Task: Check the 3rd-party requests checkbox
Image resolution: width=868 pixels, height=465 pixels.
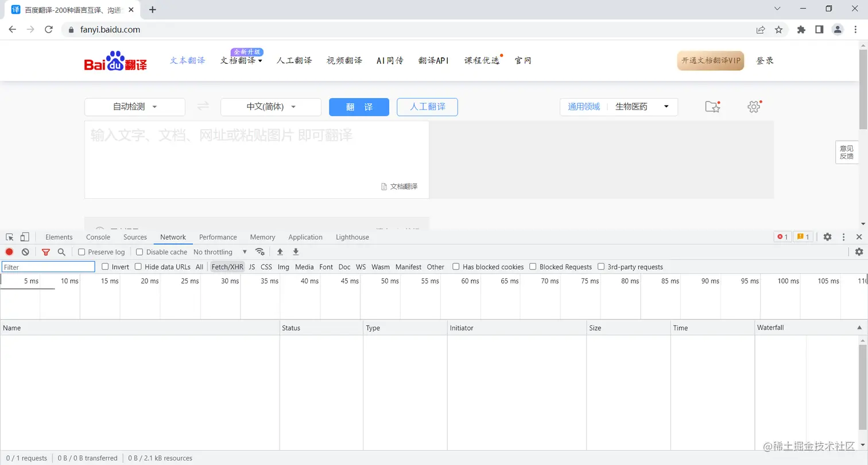Action: [x=601, y=266]
